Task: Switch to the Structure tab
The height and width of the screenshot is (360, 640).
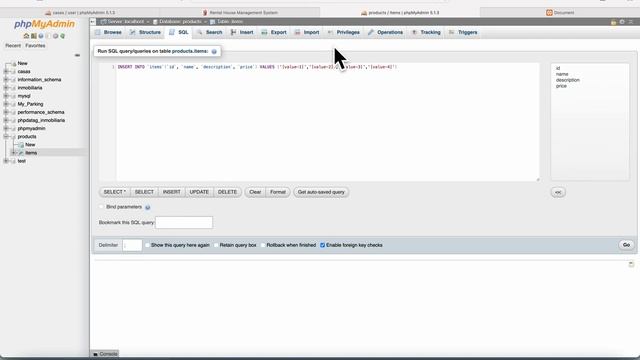Action: (145, 32)
